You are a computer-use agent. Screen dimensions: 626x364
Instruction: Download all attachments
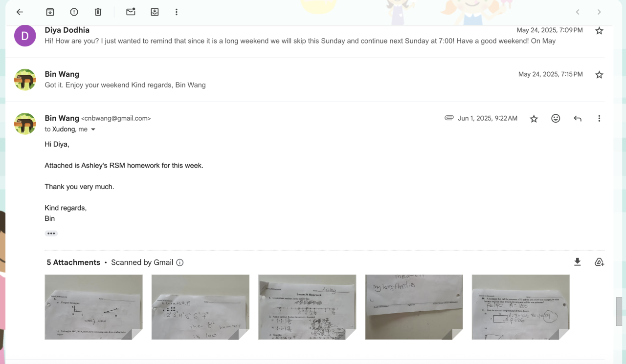point(578,262)
